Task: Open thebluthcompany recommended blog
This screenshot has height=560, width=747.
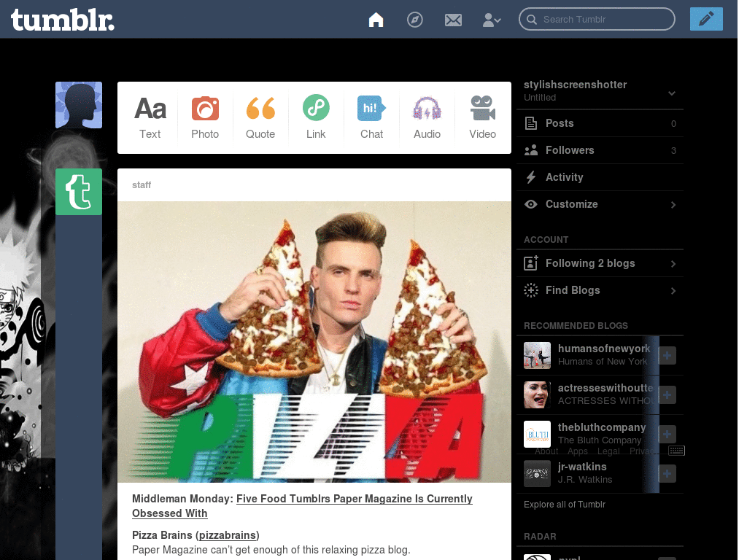Action: (x=602, y=427)
